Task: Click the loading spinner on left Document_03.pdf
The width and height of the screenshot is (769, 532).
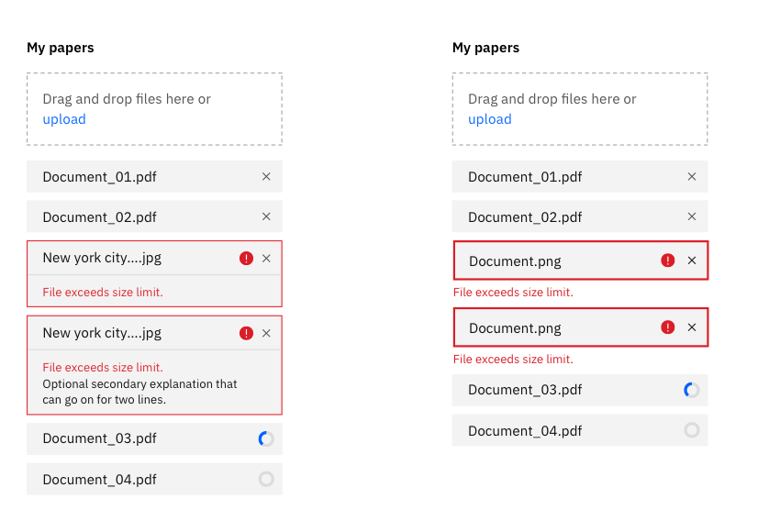Action: pos(266,438)
